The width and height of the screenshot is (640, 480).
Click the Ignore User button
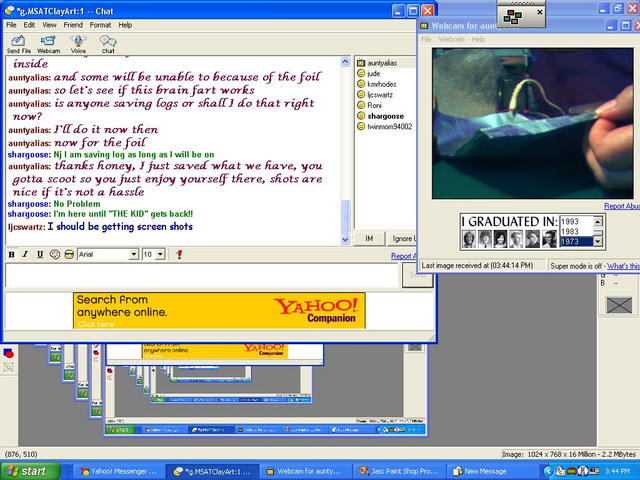point(402,238)
